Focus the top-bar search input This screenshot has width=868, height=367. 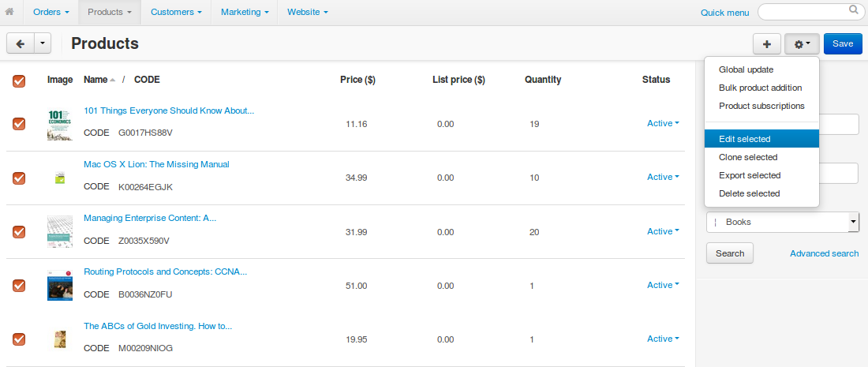click(810, 12)
